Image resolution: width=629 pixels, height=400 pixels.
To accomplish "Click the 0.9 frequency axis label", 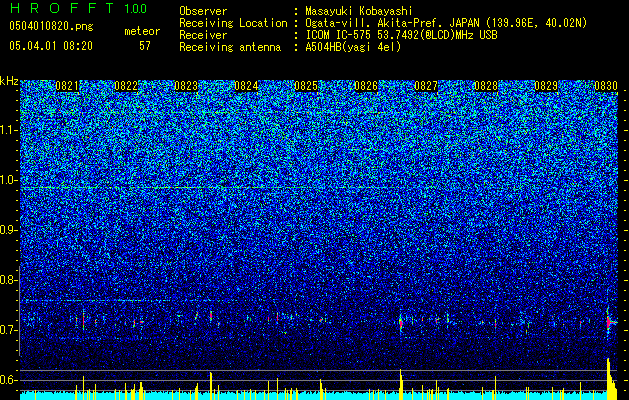I will [9, 230].
